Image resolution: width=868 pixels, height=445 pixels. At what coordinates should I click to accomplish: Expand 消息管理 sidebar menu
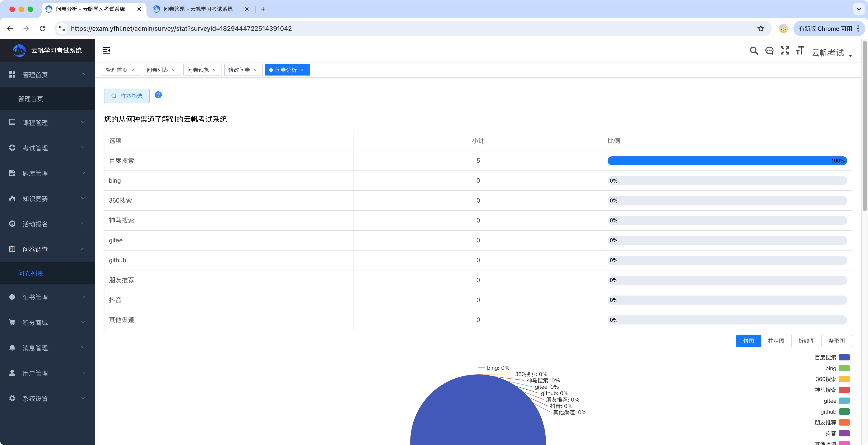click(x=47, y=347)
